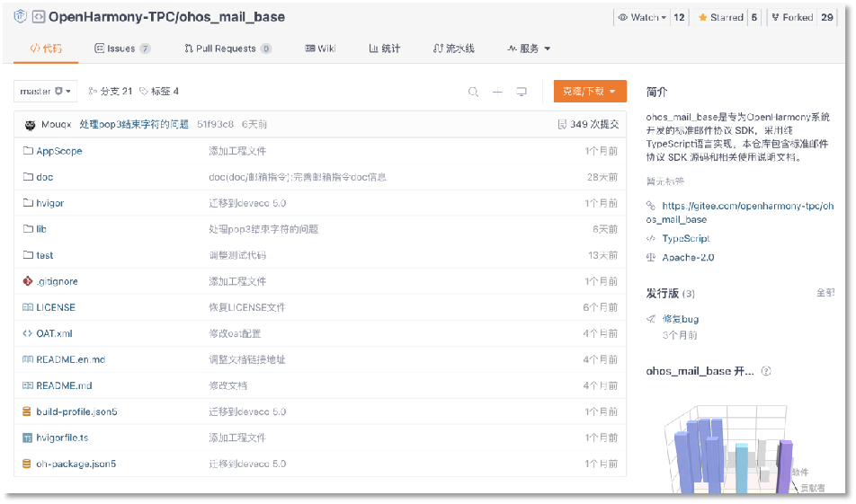The width and height of the screenshot is (856, 504).
Task: Switch to the Issues tab
Action: [x=121, y=49]
